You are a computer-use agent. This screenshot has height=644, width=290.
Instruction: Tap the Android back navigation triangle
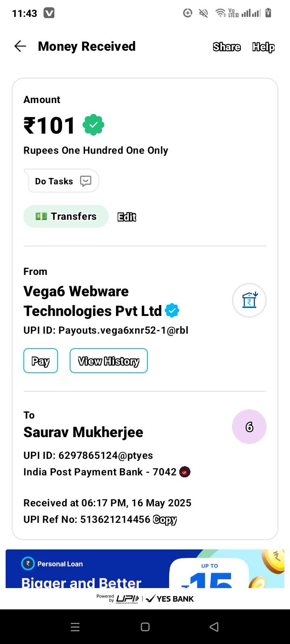pyautogui.click(x=214, y=627)
